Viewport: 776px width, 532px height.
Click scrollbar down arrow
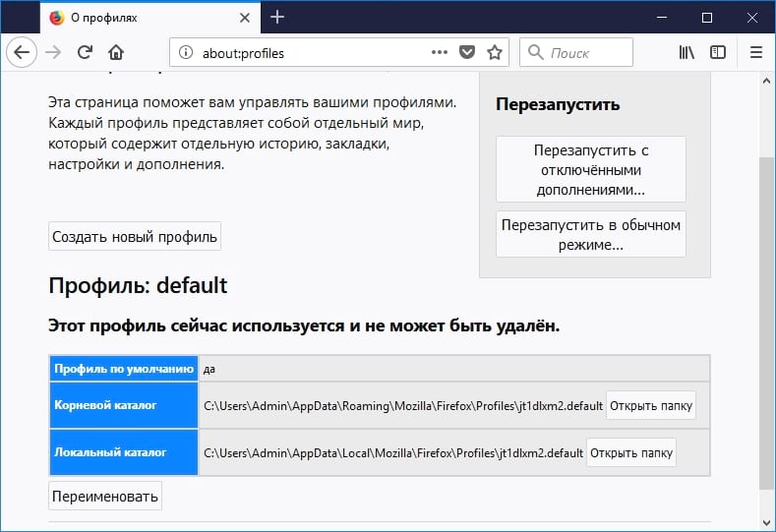click(766, 522)
